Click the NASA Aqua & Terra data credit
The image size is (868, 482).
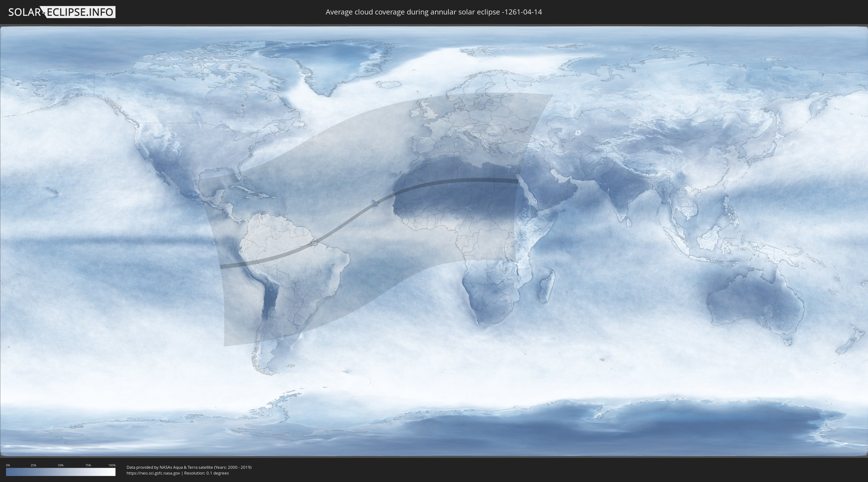tap(189, 467)
